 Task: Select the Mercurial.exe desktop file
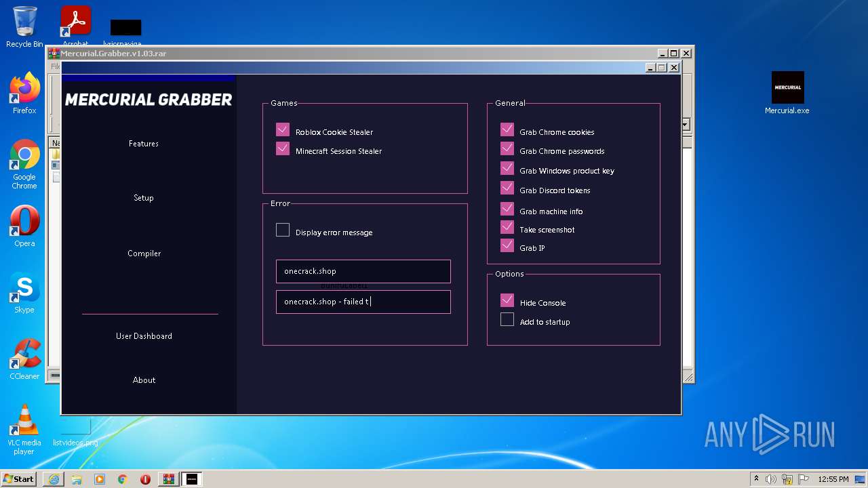coord(787,93)
